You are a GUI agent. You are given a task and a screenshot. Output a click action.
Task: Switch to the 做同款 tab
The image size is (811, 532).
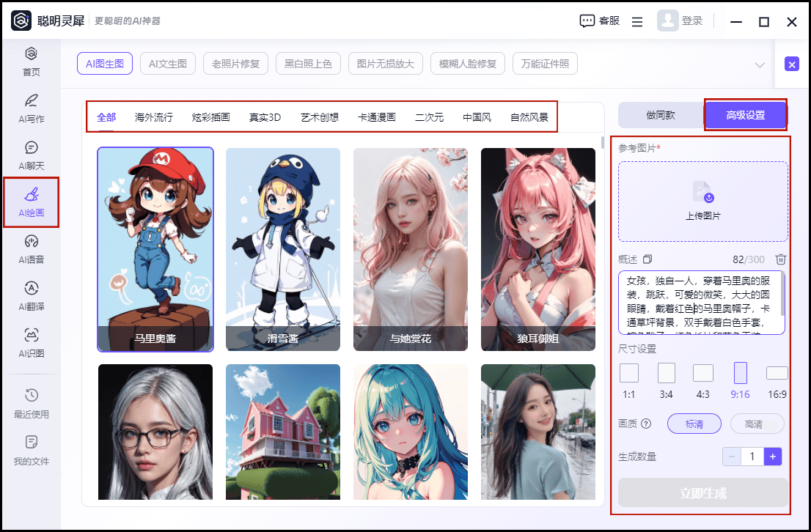pos(661,116)
